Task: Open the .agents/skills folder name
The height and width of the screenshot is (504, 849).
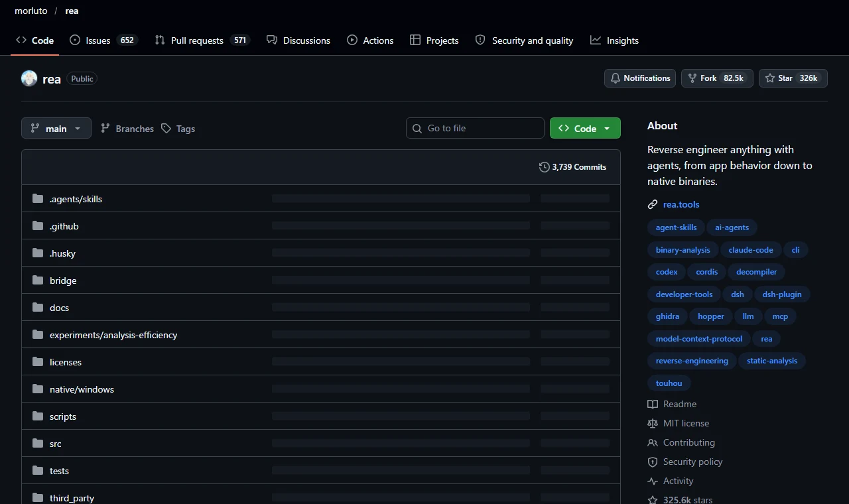Action: pyautogui.click(x=76, y=199)
